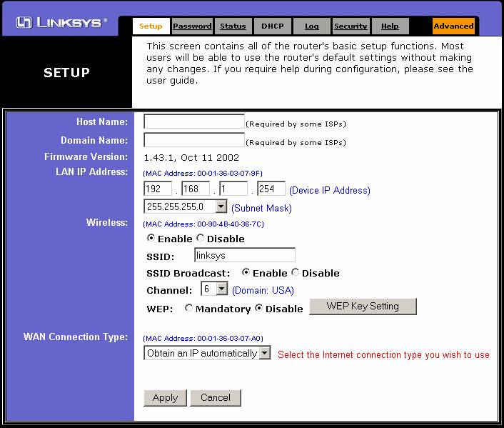This screenshot has width=504, height=428.
Task: Open the Subnet Mask dropdown
Action: point(186,206)
